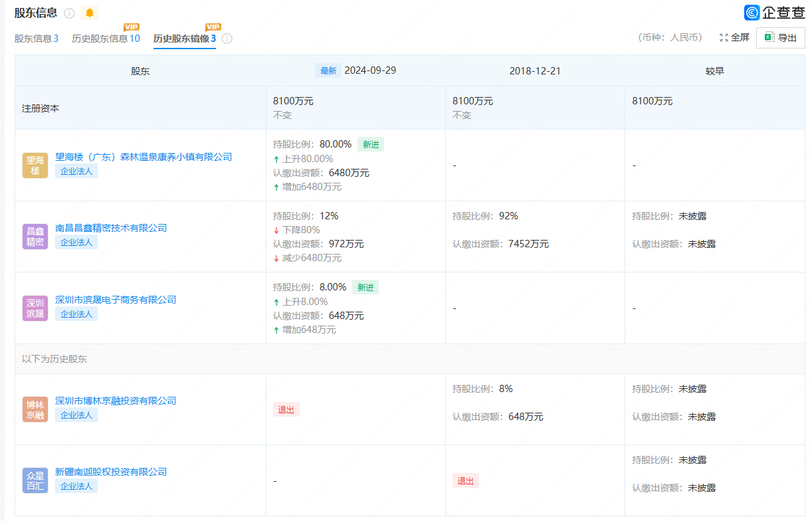Click 企业法人 tag under 南昌昌鑫精密
Viewport: 812px width, 521px height.
(x=76, y=243)
